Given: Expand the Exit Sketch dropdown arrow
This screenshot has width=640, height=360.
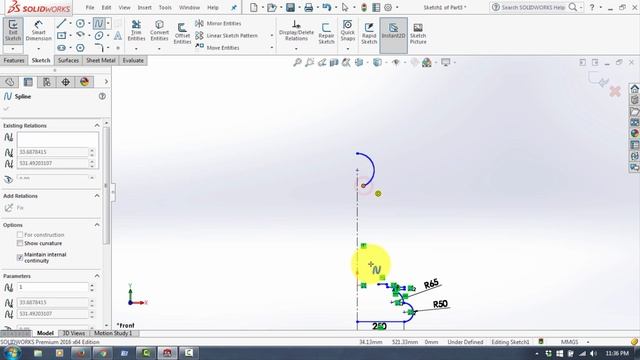Looking at the screenshot, I should pos(13,49).
